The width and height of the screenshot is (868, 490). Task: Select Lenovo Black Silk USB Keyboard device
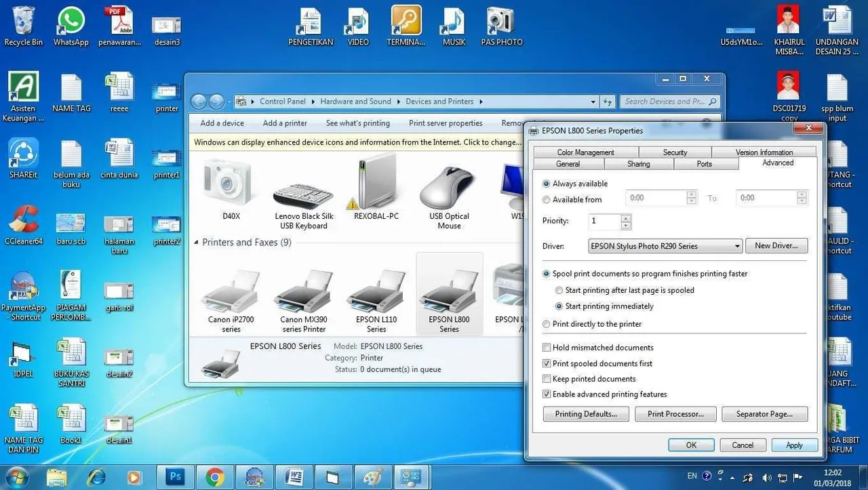[x=304, y=205]
